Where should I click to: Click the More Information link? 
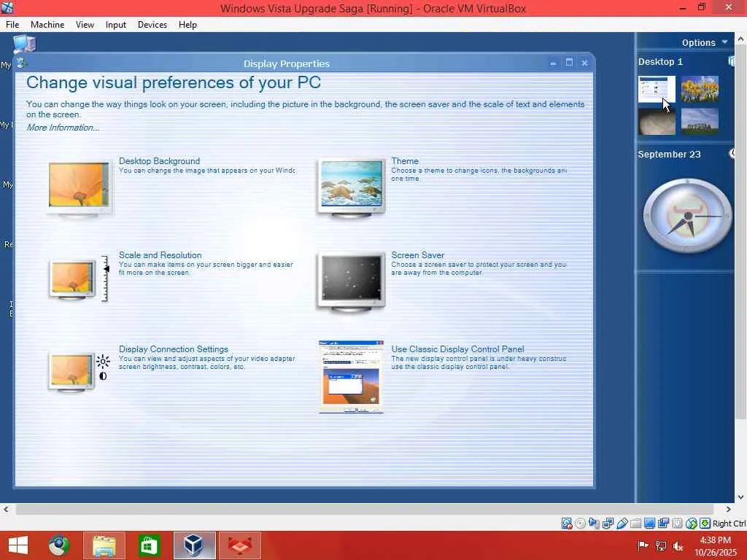(x=63, y=127)
